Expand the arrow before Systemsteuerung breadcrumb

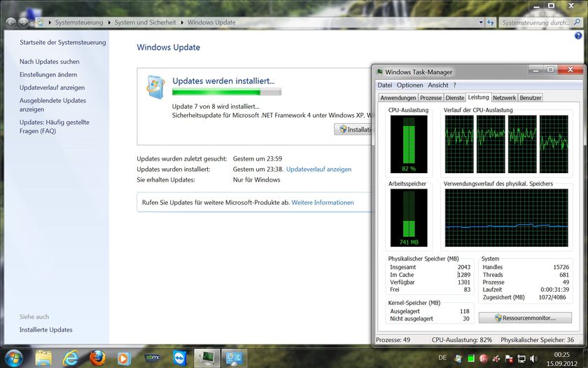pyautogui.click(x=50, y=22)
